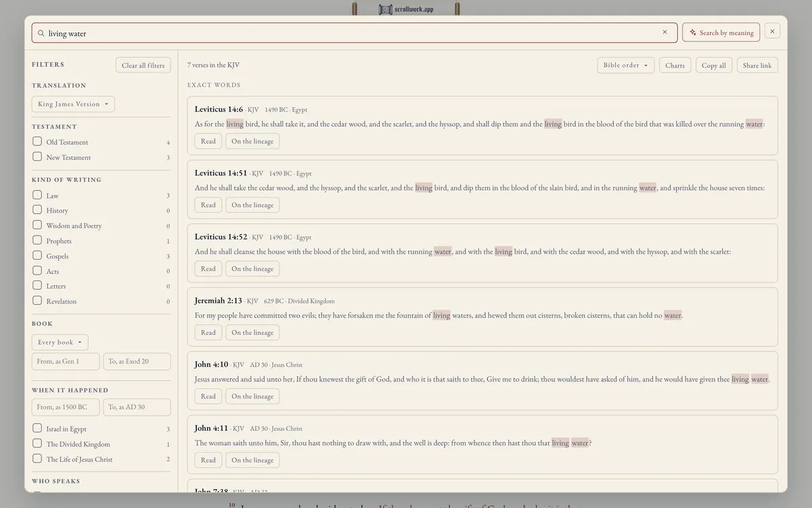Viewport: 812px width, 508px height.
Task: Check the Letters filter
Action: (37, 285)
